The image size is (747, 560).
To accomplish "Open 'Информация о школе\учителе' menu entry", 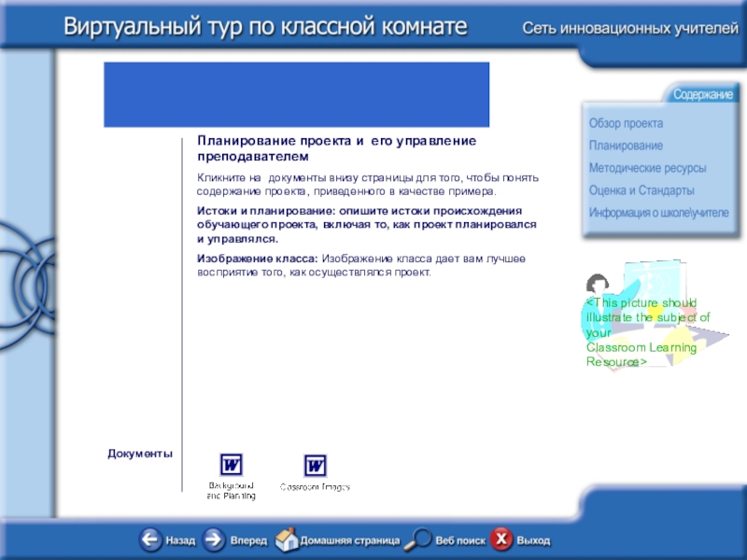I will 658,213.
